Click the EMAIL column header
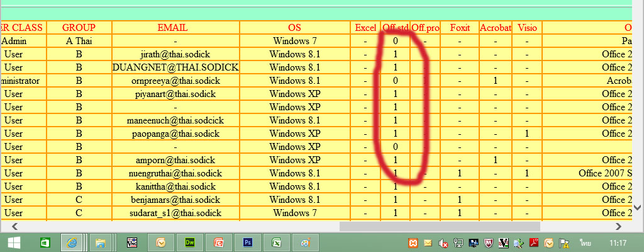644x252 pixels. point(175,28)
